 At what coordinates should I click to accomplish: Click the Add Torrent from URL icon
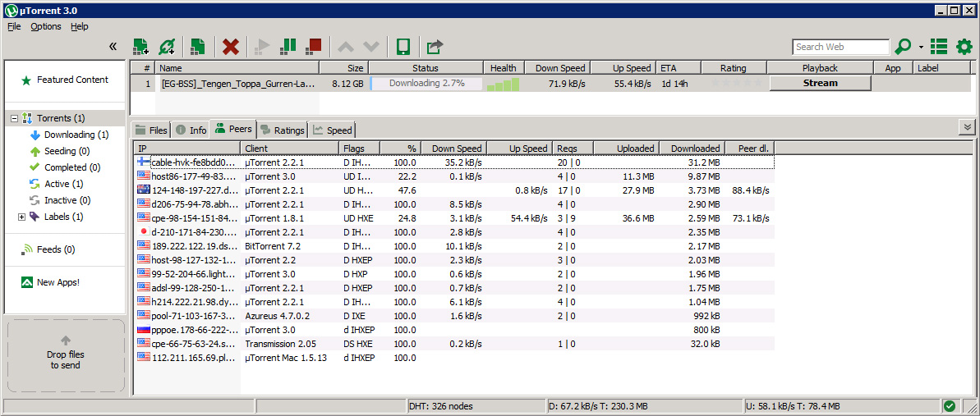pos(166,46)
